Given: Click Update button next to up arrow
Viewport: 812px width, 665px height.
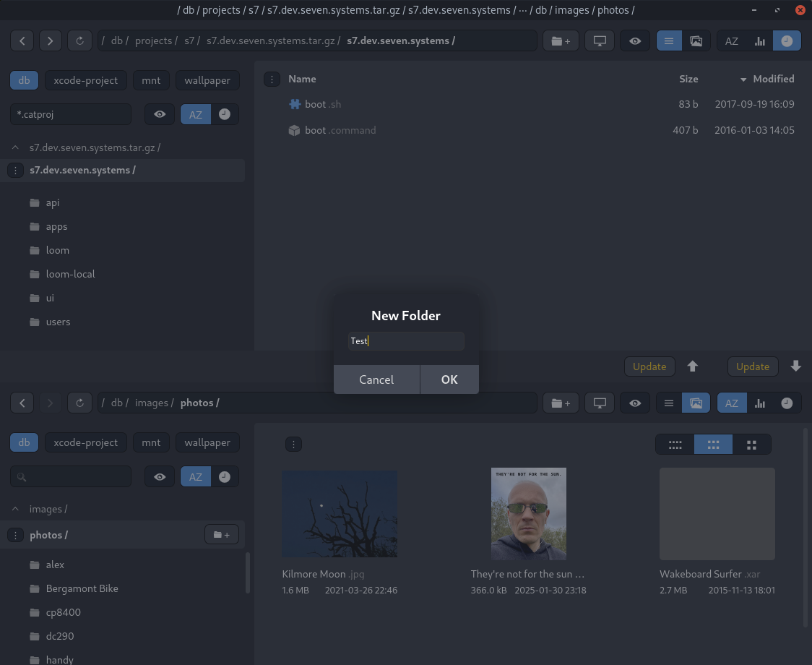Looking at the screenshot, I should 649,366.
